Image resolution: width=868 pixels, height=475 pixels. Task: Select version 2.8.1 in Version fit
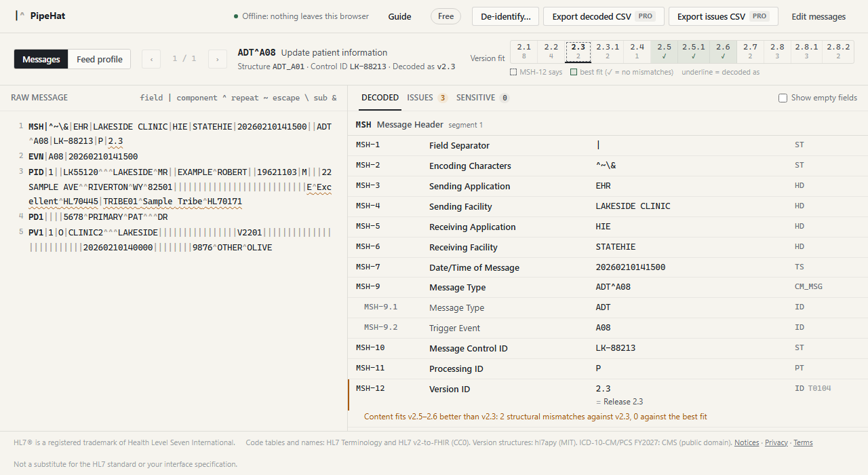pos(806,52)
